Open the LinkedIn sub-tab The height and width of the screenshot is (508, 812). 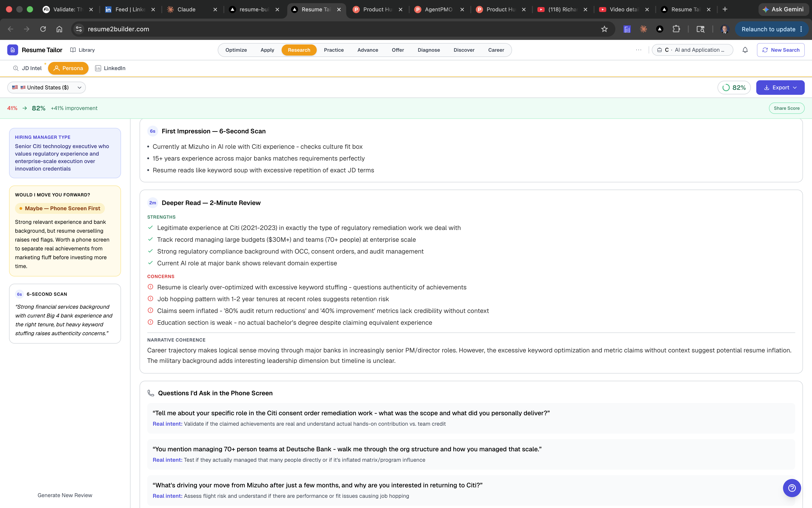(110, 68)
